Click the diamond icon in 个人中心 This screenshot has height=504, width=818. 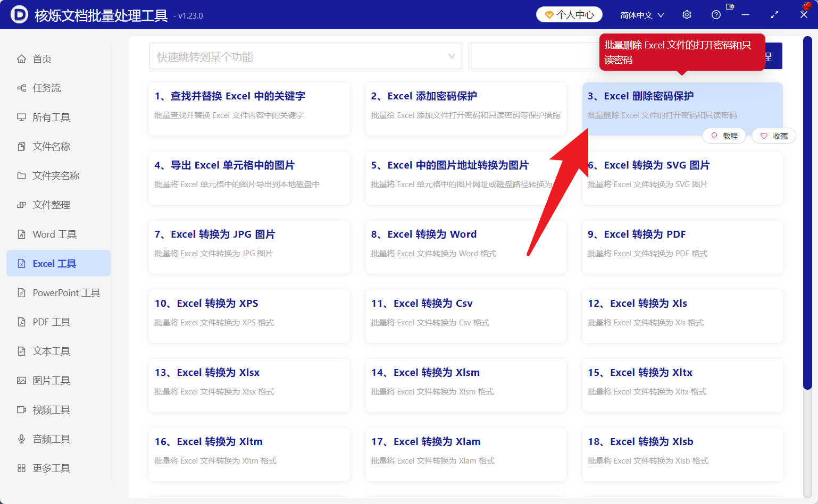(549, 15)
